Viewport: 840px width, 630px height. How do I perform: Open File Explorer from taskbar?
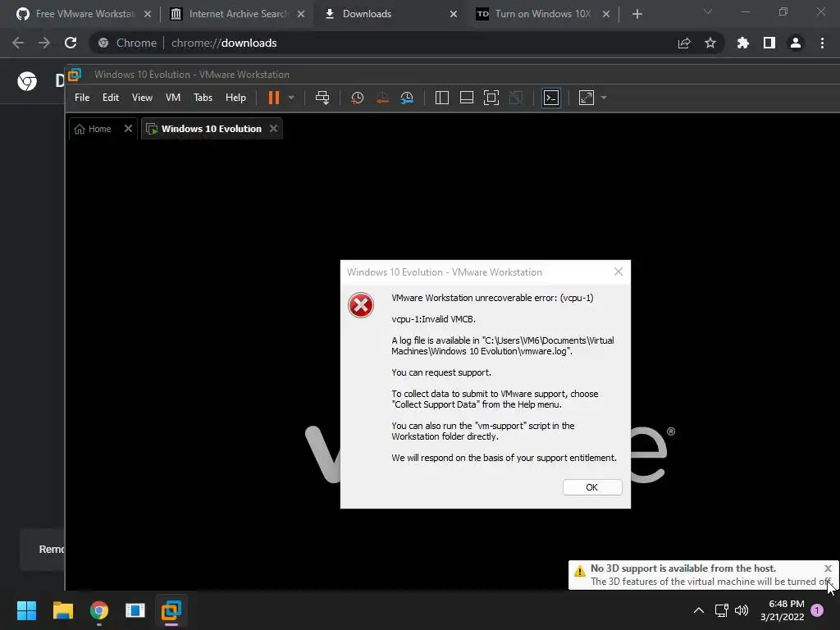[62, 610]
